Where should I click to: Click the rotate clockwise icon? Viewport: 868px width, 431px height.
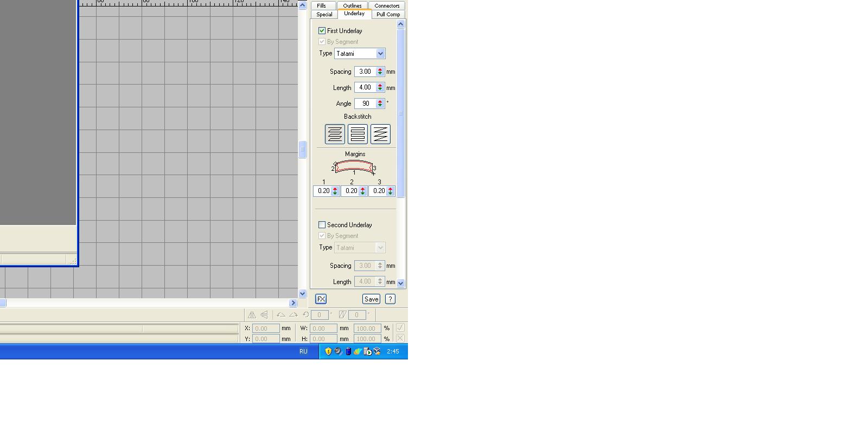293,314
